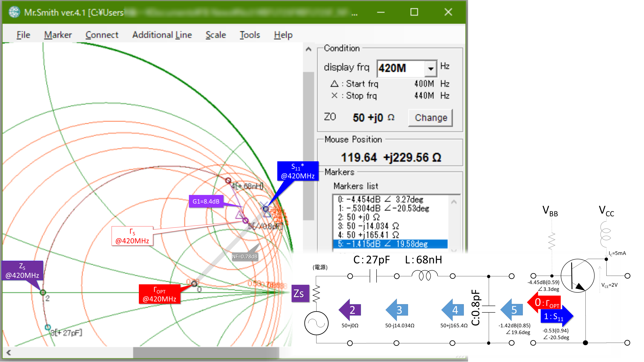Click the 3[+ 27pF] marker point
The height and width of the screenshot is (362, 644).
click(x=48, y=327)
